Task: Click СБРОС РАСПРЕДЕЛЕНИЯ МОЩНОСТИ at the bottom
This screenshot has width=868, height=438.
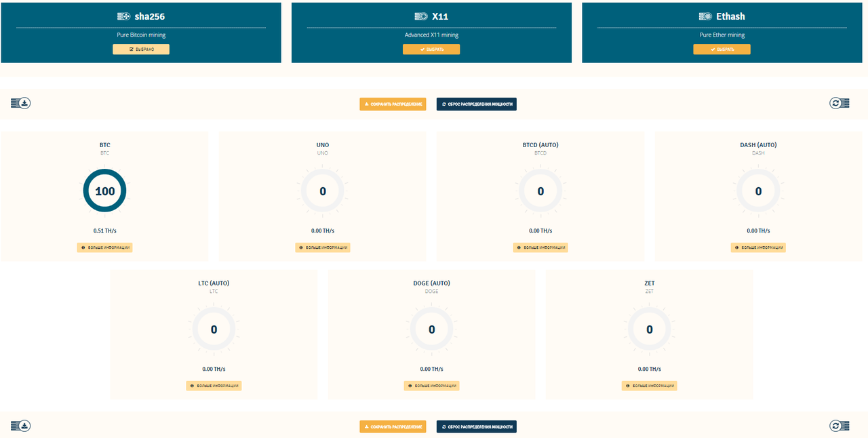Action: click(476, 426)
